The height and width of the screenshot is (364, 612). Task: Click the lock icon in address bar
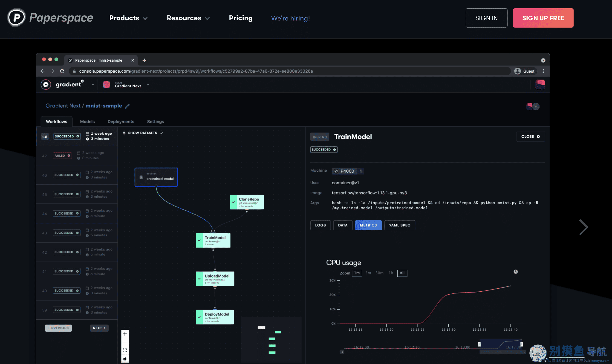coord(74,71)
